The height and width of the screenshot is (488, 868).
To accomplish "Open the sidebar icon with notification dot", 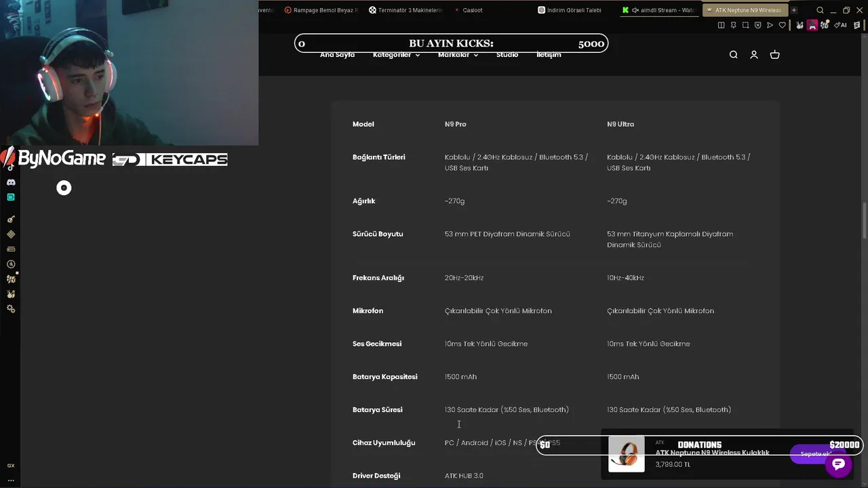I will (11, 279).
